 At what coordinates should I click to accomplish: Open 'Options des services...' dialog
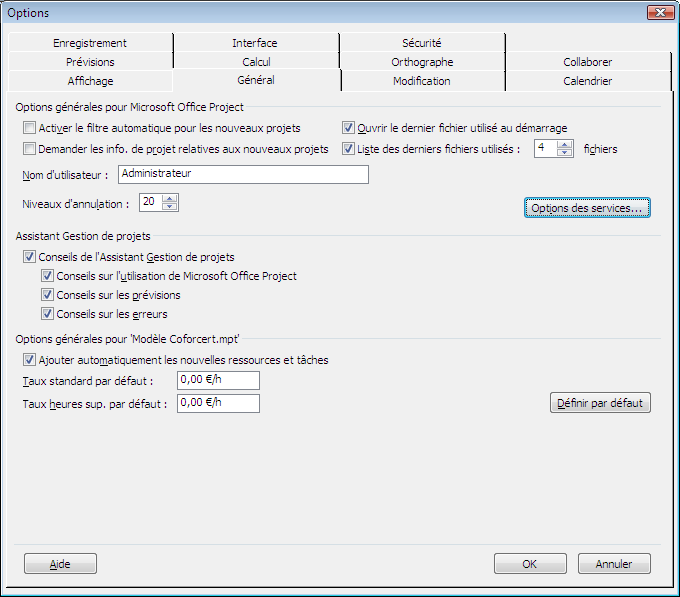588,207
